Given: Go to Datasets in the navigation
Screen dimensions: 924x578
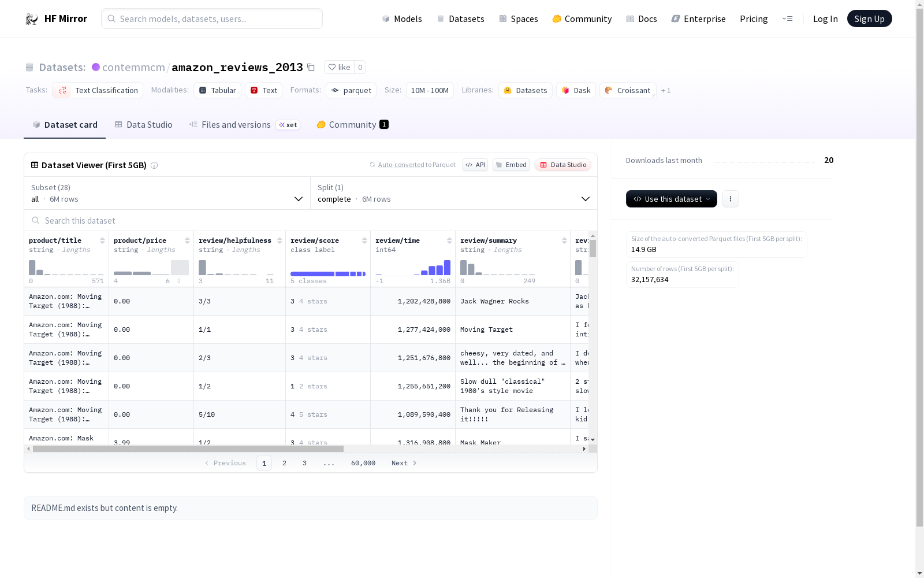Looking at the screenshot, I should click(460, 18).
